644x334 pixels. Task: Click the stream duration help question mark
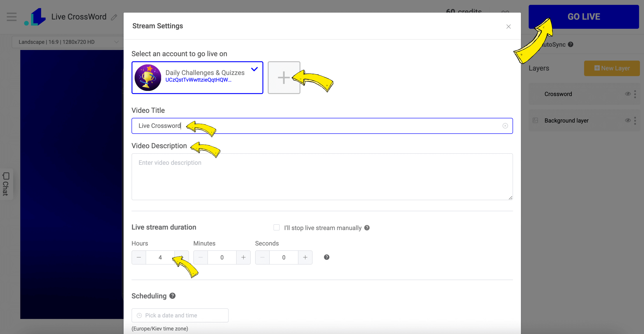tap(326, 257)
